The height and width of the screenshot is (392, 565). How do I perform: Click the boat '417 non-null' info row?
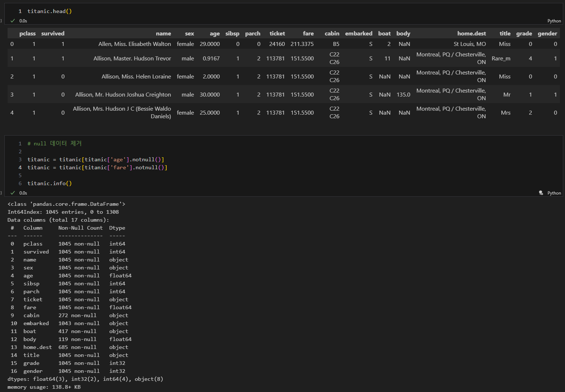pos(69,331)
